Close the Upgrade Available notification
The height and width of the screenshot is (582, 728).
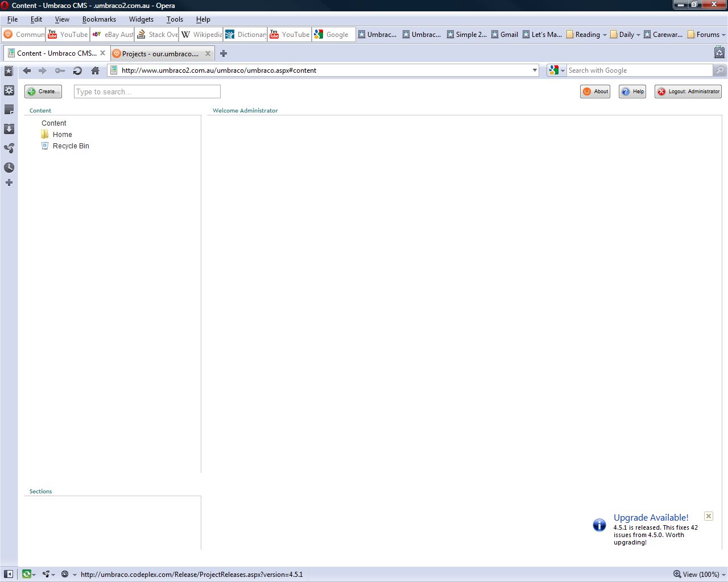(708, 516)
